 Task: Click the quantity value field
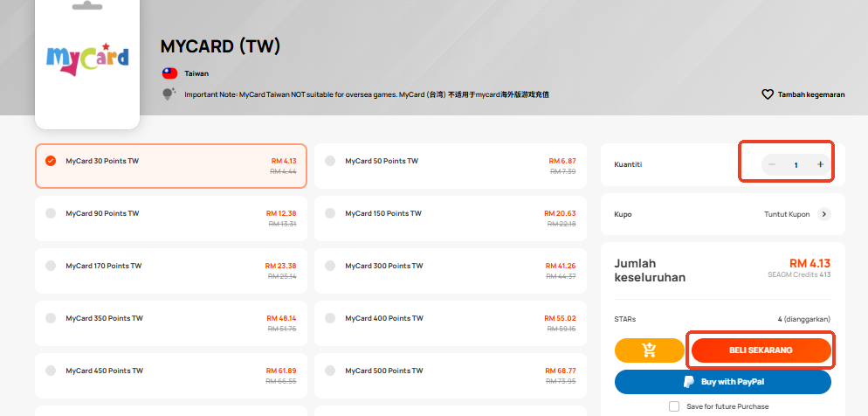pos(796,165)
